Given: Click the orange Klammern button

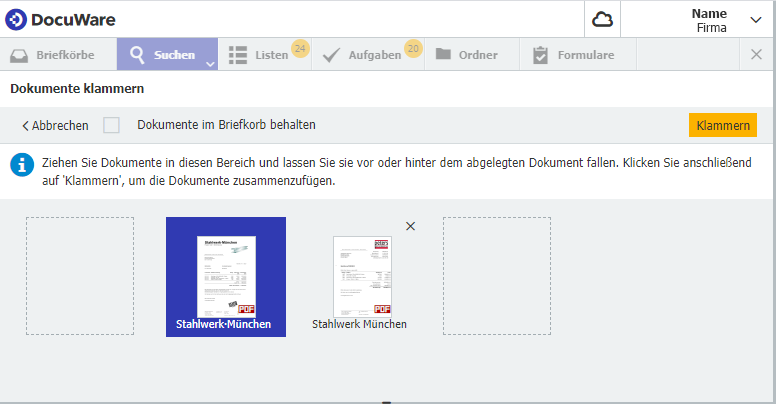Looking at the screenshot, I should [x=723, y=125].
